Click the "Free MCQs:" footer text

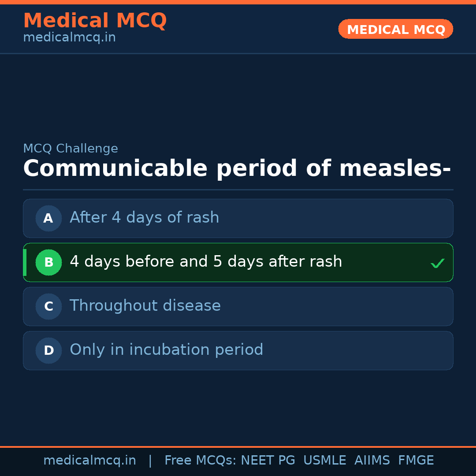(x=200, y=461)
